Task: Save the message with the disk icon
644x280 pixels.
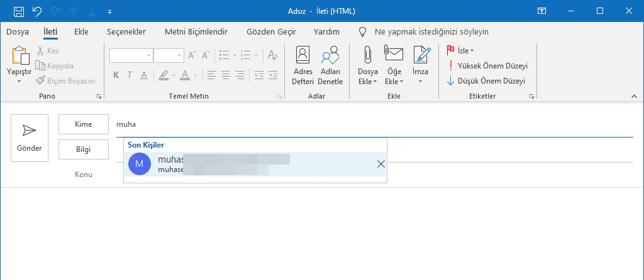Action: 19,11
